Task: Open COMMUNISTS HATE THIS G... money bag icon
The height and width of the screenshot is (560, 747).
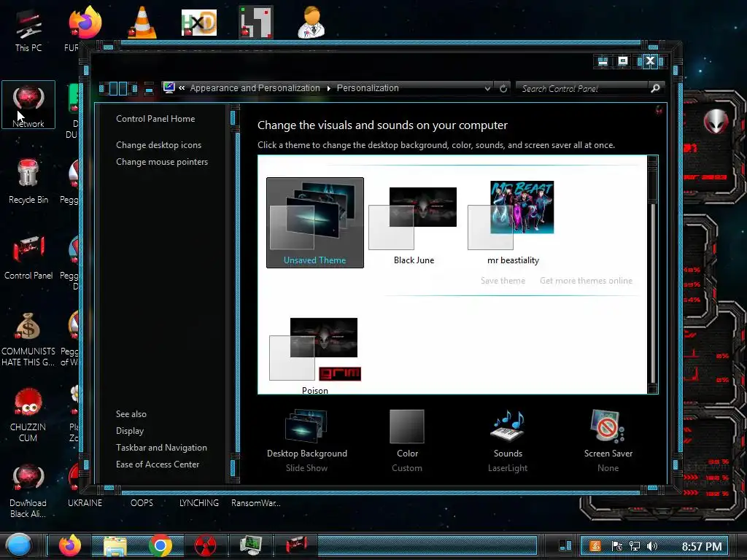Action: [28, 338]
